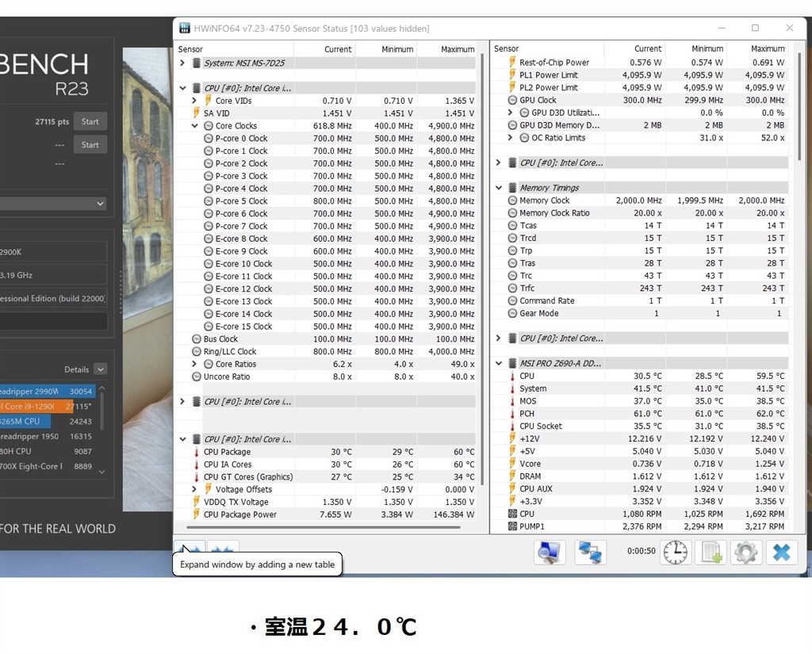Click the expand window by adding table icon
Image resolution: width=812 pixels, height=654 pixels.
[190, 549]
